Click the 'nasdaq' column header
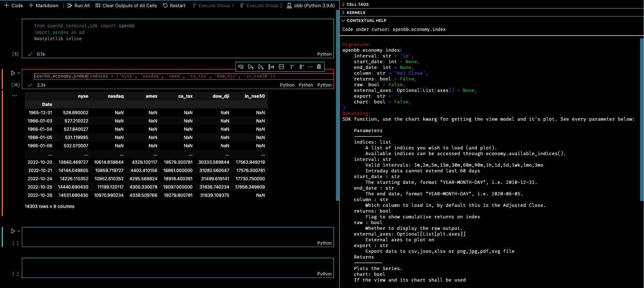This screenshot has height=288, width=644. pyautogui.click(x=115, y=96)
